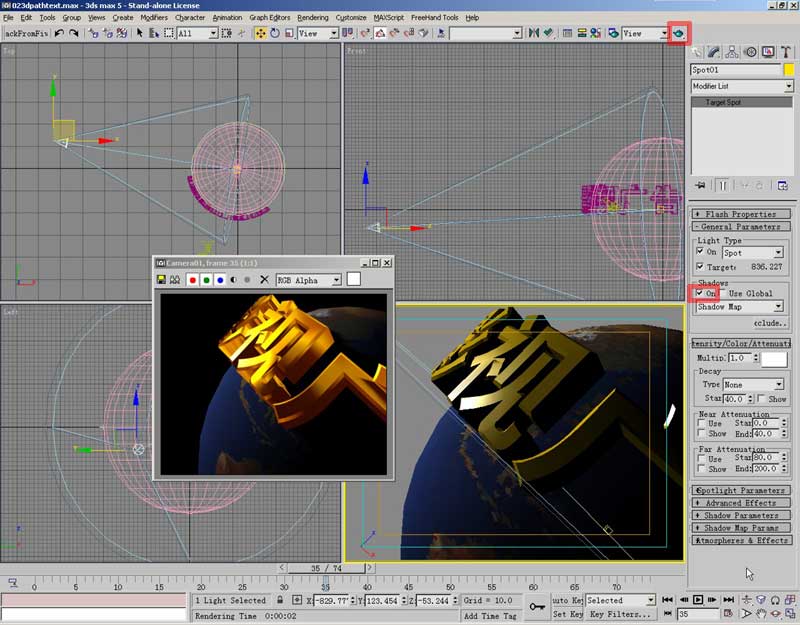Click the yellow object color swatch

[x=789, y=70]
